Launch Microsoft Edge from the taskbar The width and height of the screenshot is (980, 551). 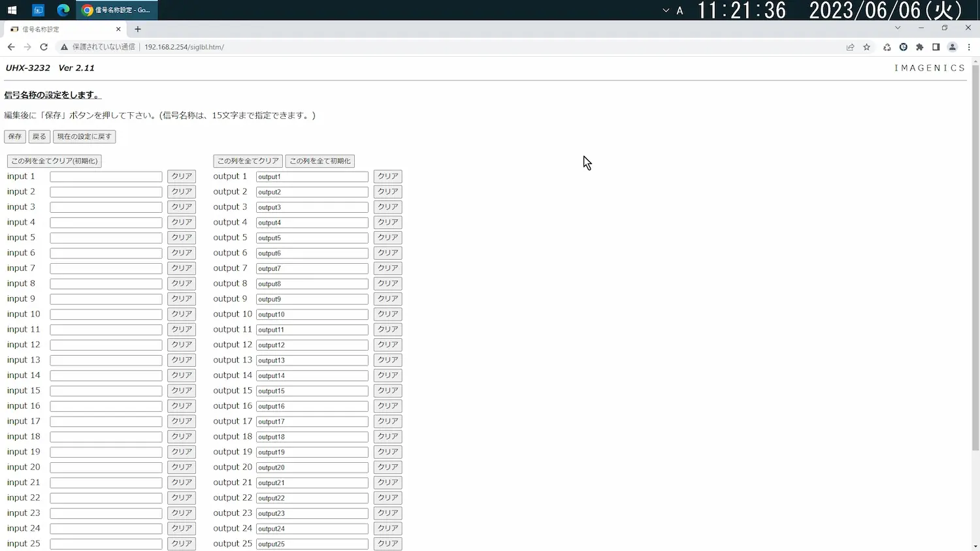(x=63, y=10)
